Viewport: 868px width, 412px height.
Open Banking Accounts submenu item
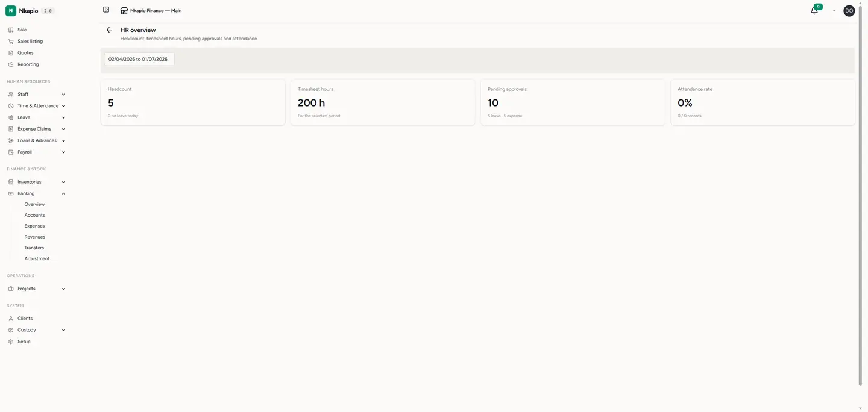coord(34,215)
